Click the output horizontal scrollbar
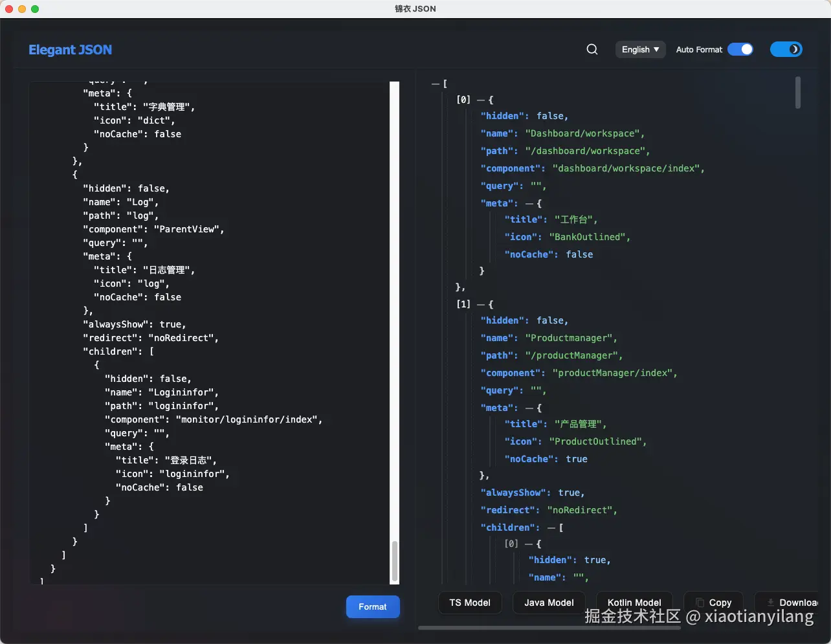Image resolution: width=831 pixels, height=644 pixels. point(549,627)
